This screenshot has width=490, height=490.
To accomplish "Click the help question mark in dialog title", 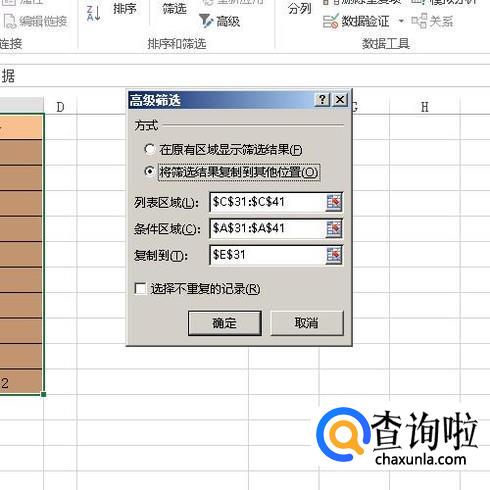I will [x=322, y=100].
